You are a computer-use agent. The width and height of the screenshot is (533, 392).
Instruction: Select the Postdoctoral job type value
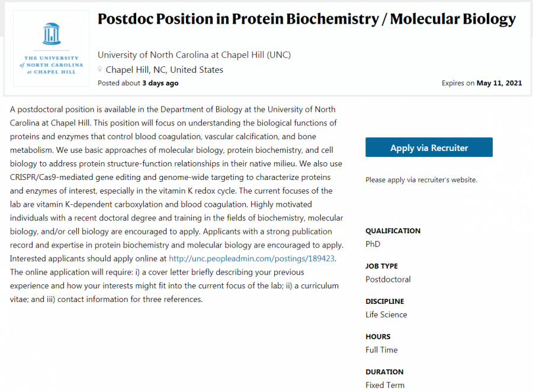tap(388, 279)
